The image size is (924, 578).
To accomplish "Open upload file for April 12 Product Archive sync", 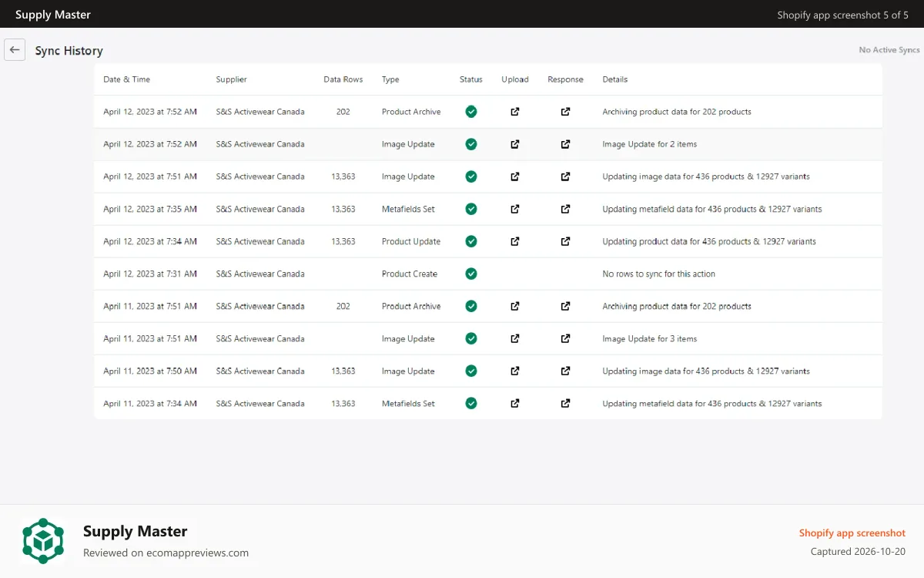I will coord(515,112).
